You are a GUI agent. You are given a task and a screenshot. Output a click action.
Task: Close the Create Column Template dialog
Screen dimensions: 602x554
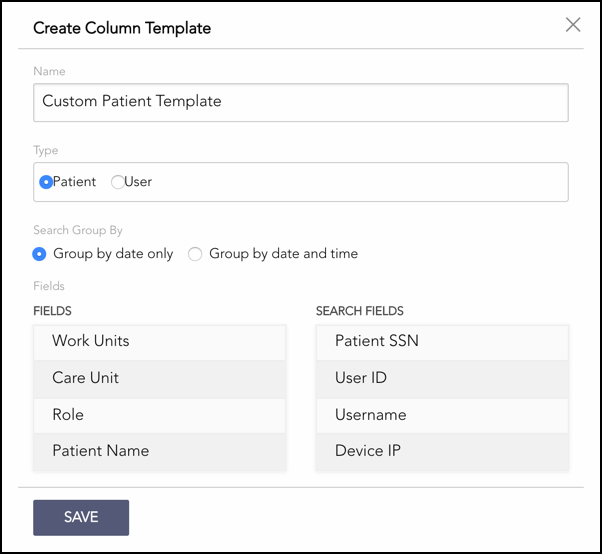pyautogui.click(x=573, y=25)
